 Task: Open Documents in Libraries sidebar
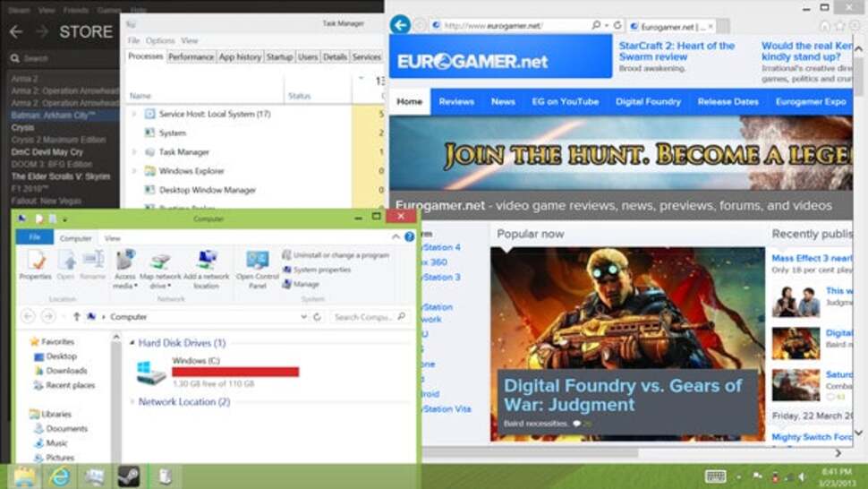pyautogui.click(x=61, y=429)
